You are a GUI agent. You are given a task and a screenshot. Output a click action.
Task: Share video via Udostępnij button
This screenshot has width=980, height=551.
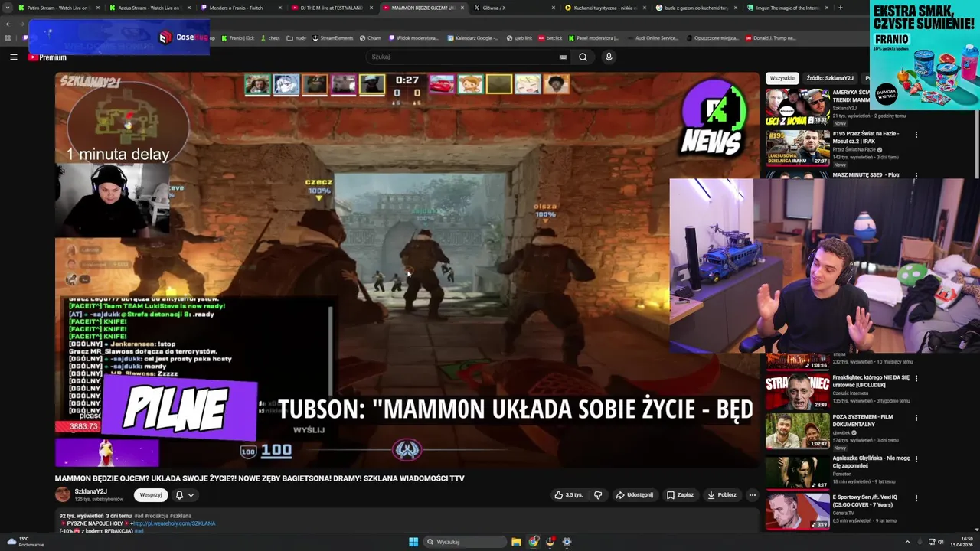pos(635,495)
